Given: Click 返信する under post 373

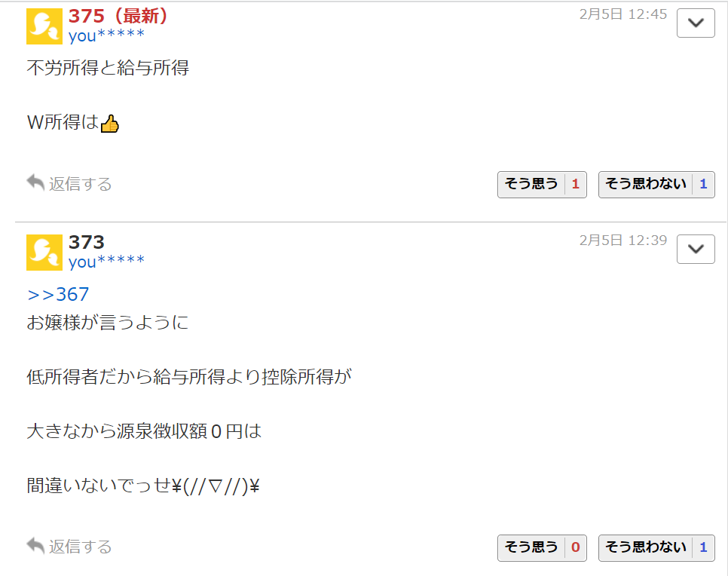Looking at the screenshot, I should pos(81,547).
